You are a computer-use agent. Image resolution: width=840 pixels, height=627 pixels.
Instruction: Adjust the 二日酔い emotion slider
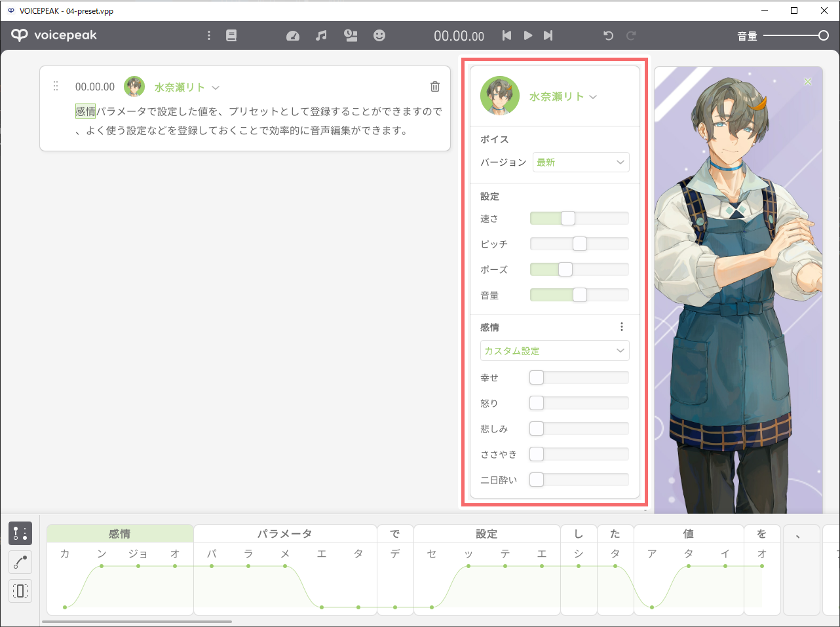click(579, 480)
